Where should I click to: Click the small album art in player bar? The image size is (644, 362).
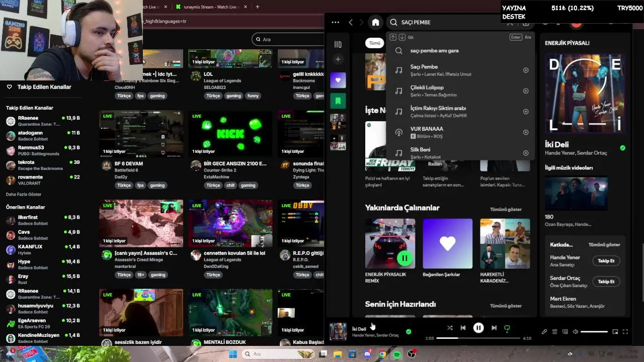pos(338,332)
